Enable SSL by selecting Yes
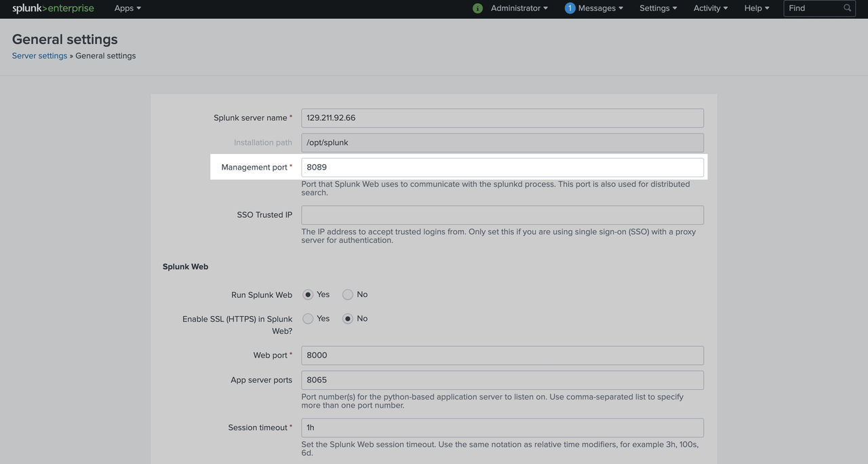868x464 pixels. click(x=308, y=318)
